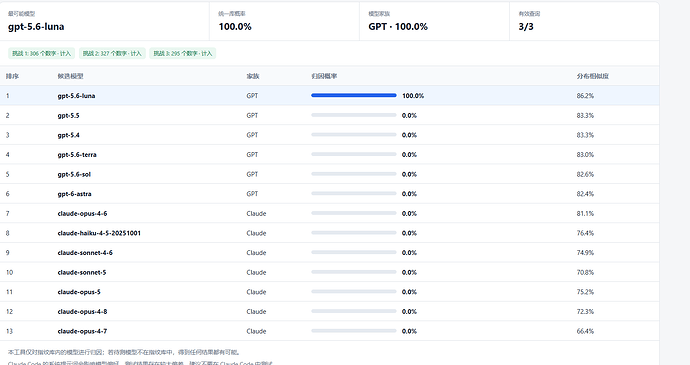Viewport: 690px width, 365px height.
Task: Click the claude-opus-5 model name
Action: pos(79,292)
